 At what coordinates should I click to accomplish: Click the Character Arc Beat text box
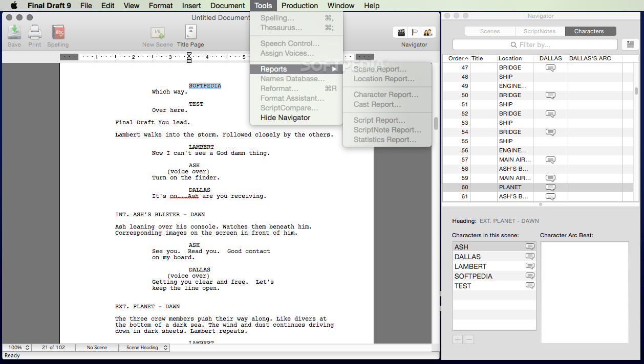pyautogui.click(x=585, y=292)
